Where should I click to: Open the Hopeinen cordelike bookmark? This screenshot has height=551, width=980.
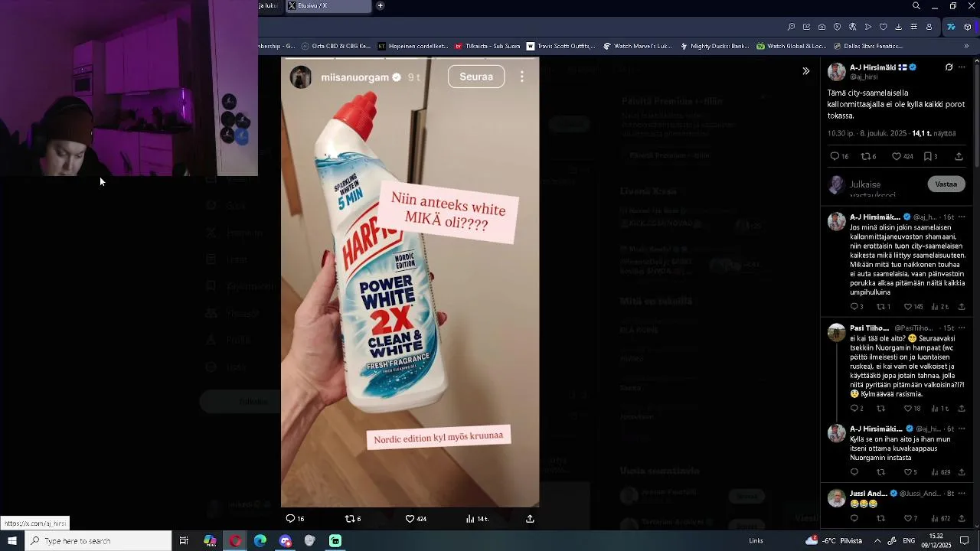pyautogui.click(x=413, y=46)
